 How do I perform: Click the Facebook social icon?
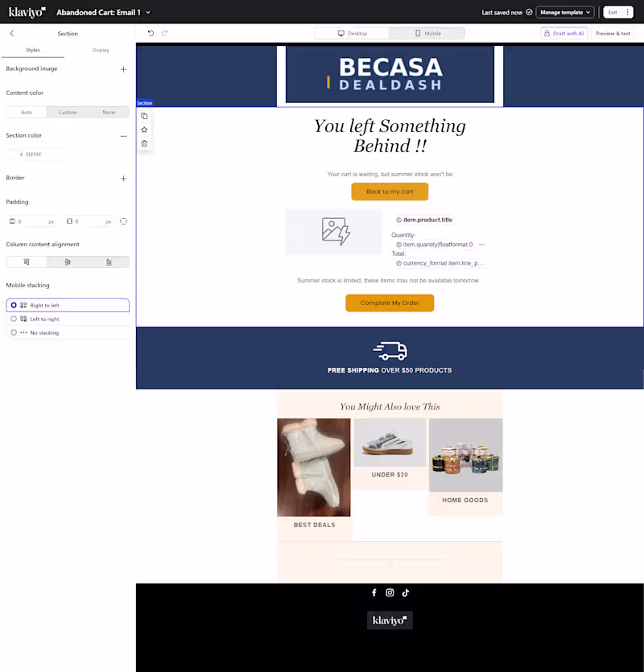(374, 592)
